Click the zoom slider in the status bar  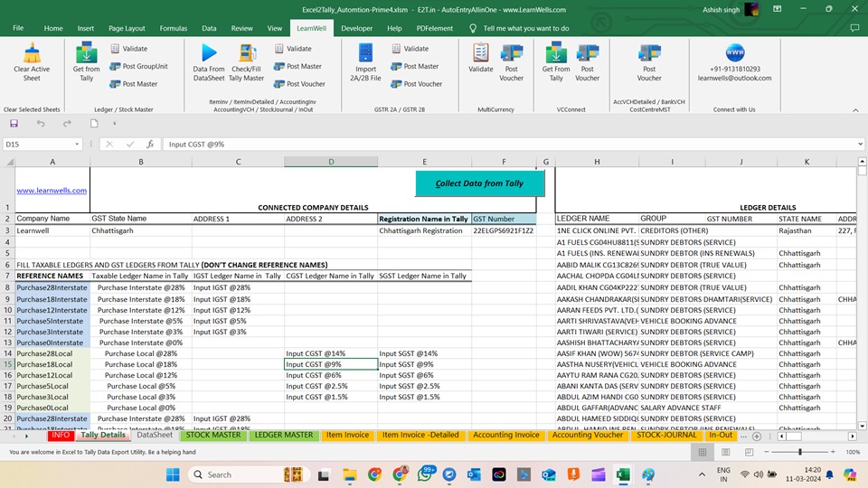point(800,451)
